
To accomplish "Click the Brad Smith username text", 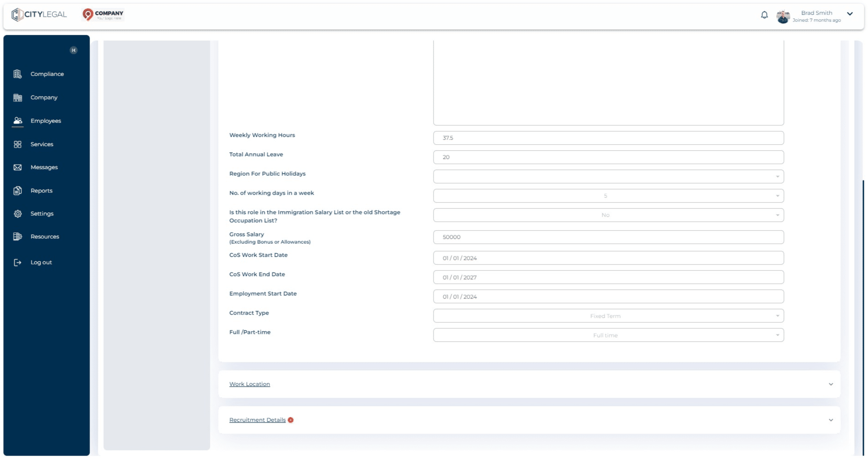I will pyautogui.click(x=817, y=13).
